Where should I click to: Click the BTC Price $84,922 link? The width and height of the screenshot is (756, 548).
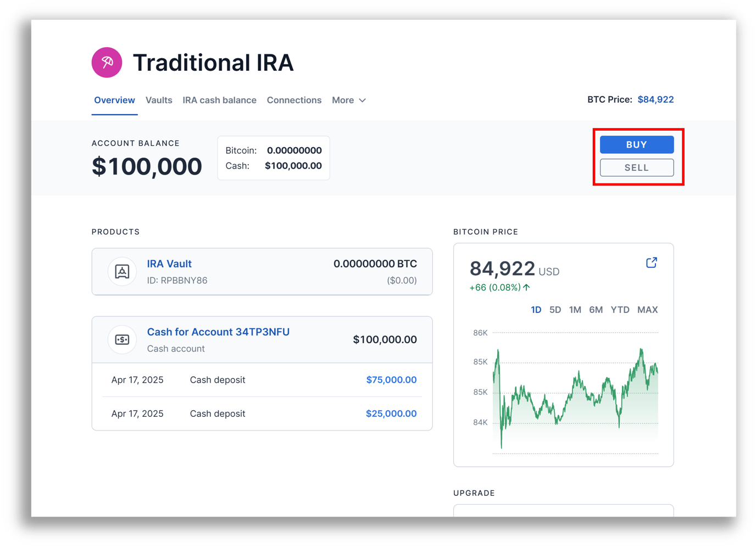[655, 100]
